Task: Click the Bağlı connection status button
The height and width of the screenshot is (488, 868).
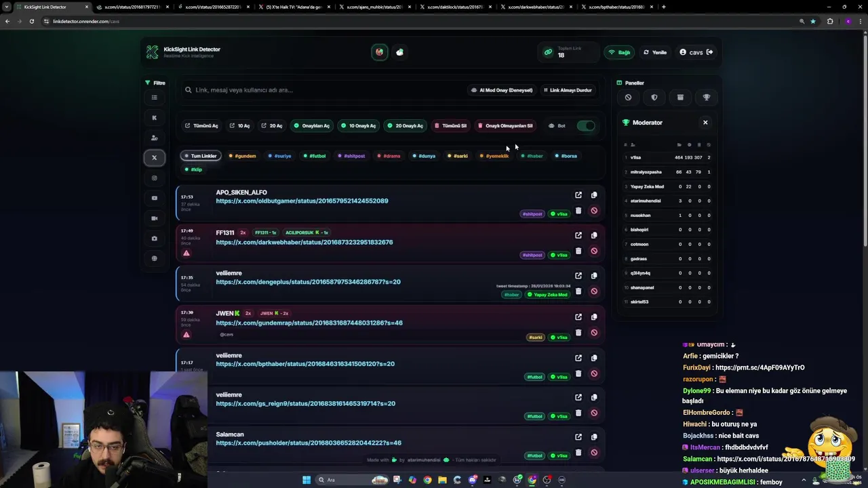Action: [620, 52]
